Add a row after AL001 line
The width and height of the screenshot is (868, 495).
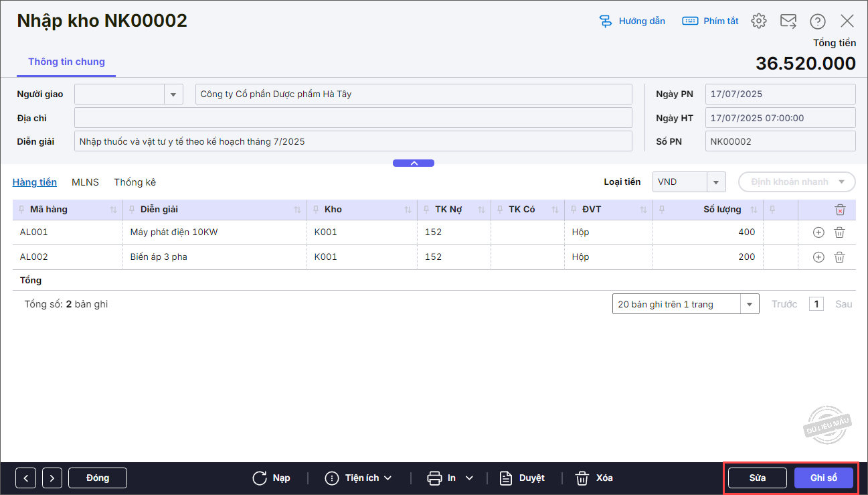(x=818, y=232)
